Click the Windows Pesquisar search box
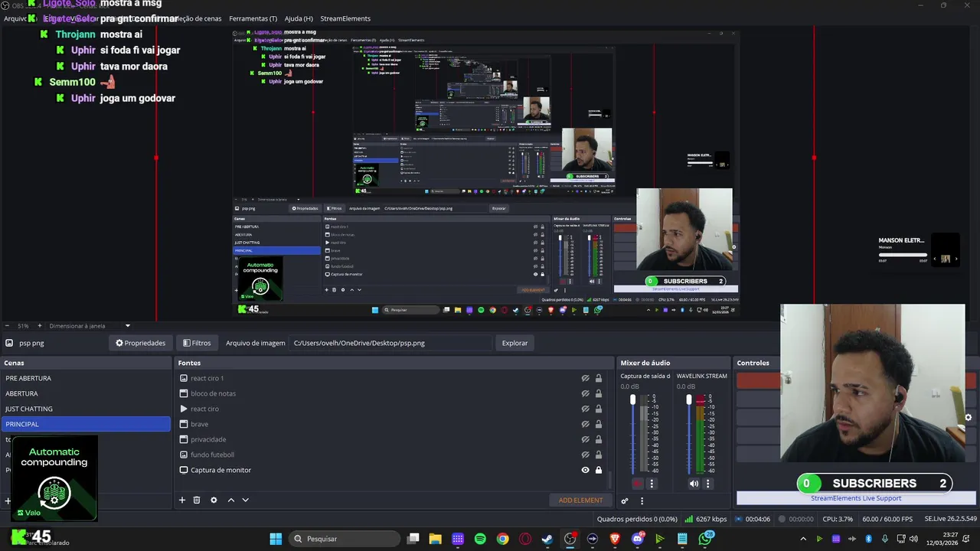980x551 pixels. (x=345, y=539)
